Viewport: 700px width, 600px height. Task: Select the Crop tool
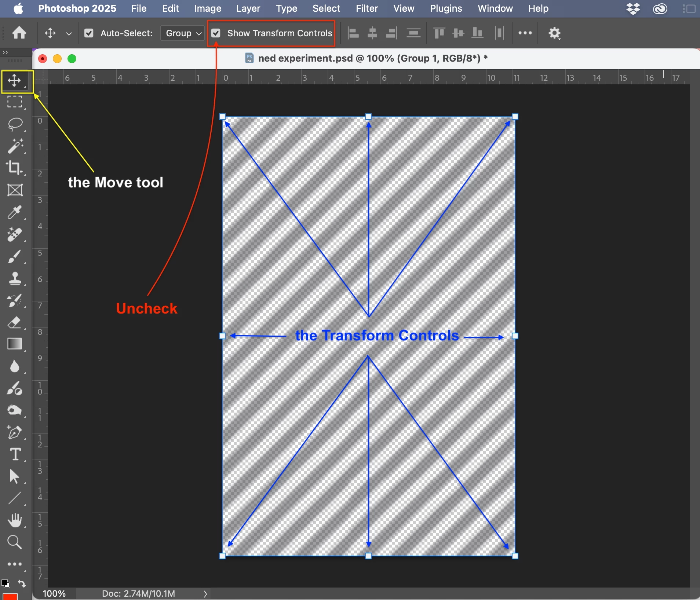(15, 168)
